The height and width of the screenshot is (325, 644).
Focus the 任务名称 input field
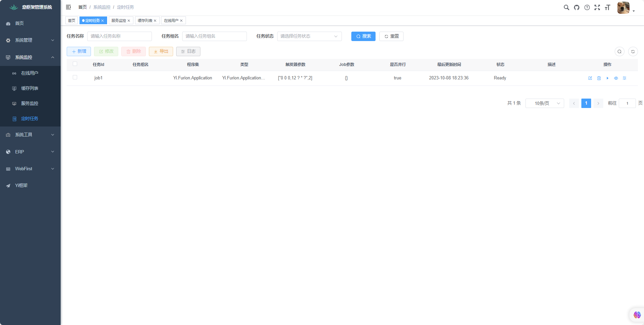coord(119,36)
